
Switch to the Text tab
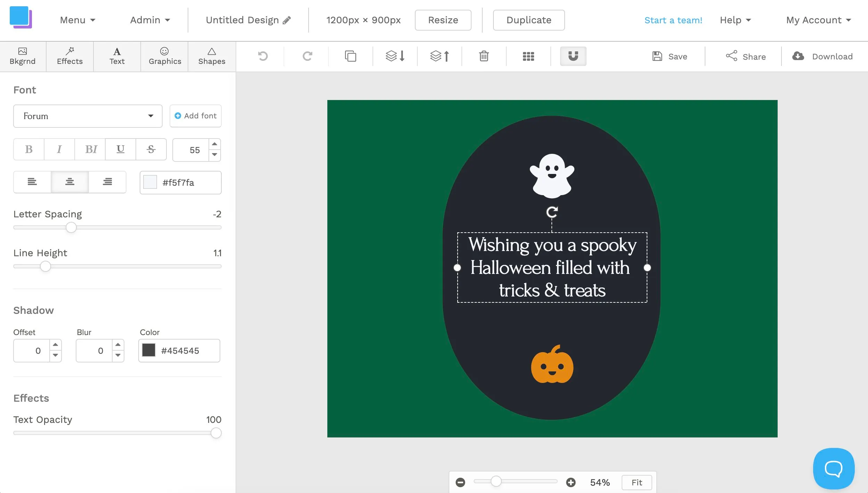(117, 57)
